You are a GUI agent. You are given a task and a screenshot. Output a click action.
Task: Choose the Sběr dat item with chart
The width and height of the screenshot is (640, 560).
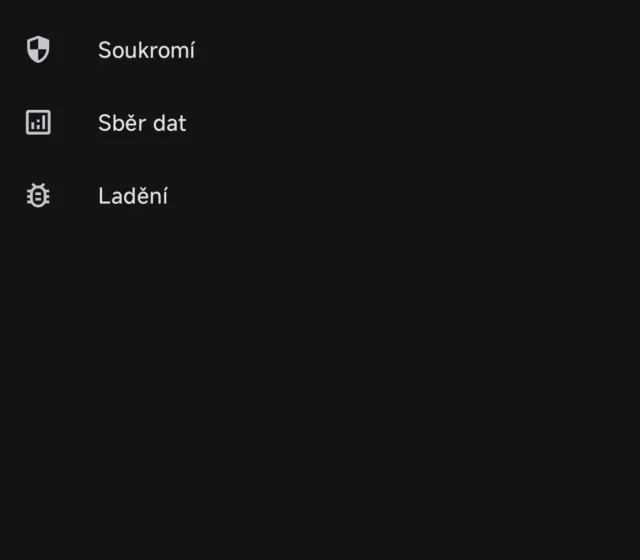pos(142,123)
